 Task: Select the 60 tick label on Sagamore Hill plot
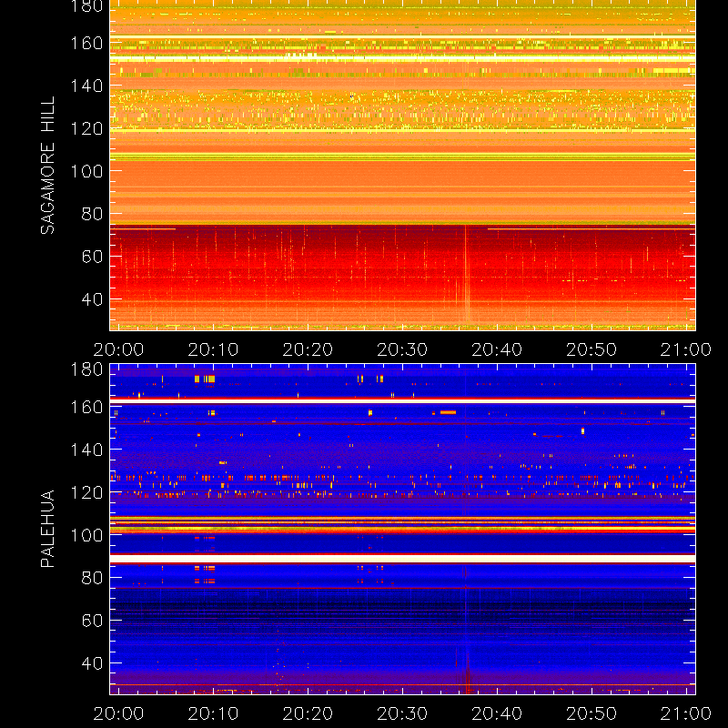[92, 257]
